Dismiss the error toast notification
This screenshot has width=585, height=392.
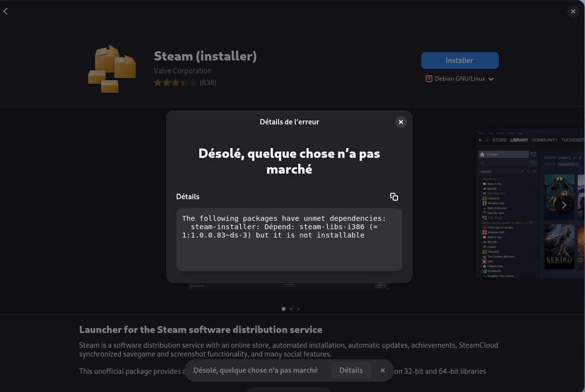coord(383,370)
